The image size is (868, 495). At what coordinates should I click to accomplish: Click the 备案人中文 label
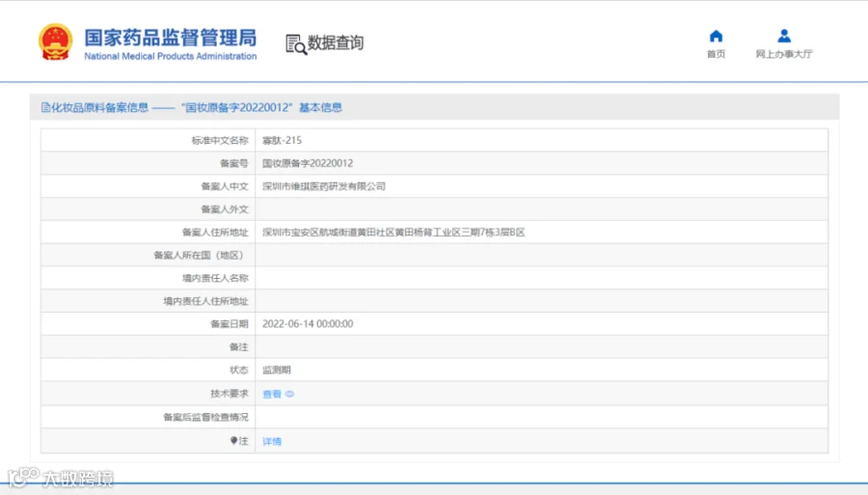coord(224,186)
